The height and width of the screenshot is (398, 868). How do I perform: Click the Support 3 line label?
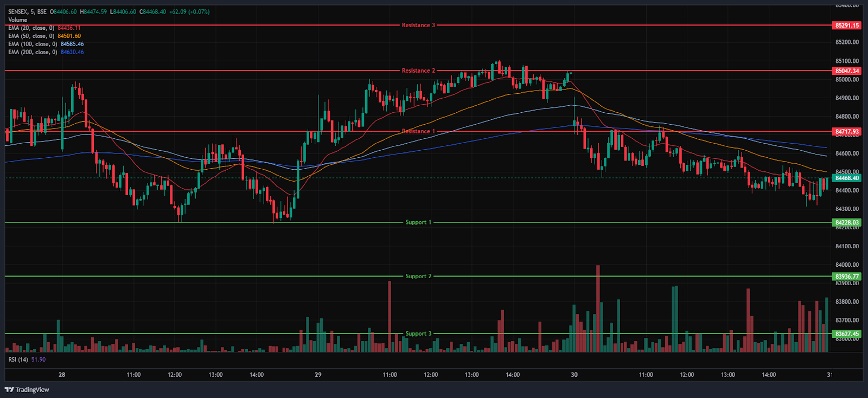tap(418, 334)
